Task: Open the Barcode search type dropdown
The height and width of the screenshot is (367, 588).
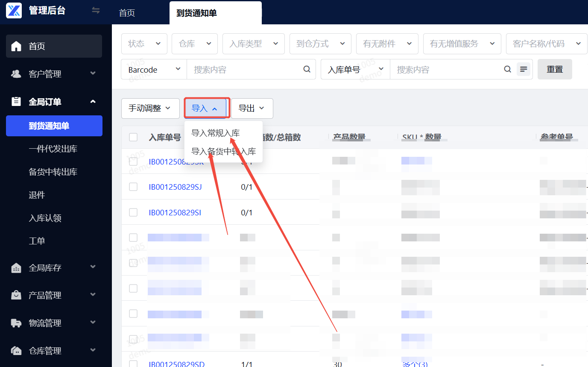Action: pyautogui.click(x=154, y=69)
